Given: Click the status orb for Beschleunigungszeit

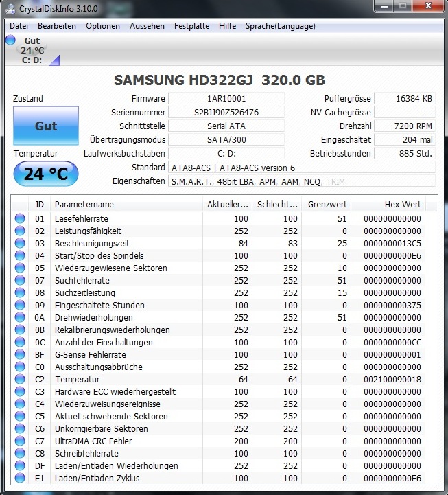Looking at the screenshot, I should [x=20, y=243].
